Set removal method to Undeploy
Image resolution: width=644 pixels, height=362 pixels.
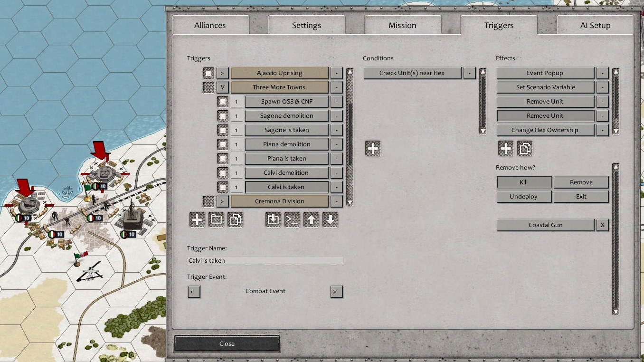coord(523,196)
